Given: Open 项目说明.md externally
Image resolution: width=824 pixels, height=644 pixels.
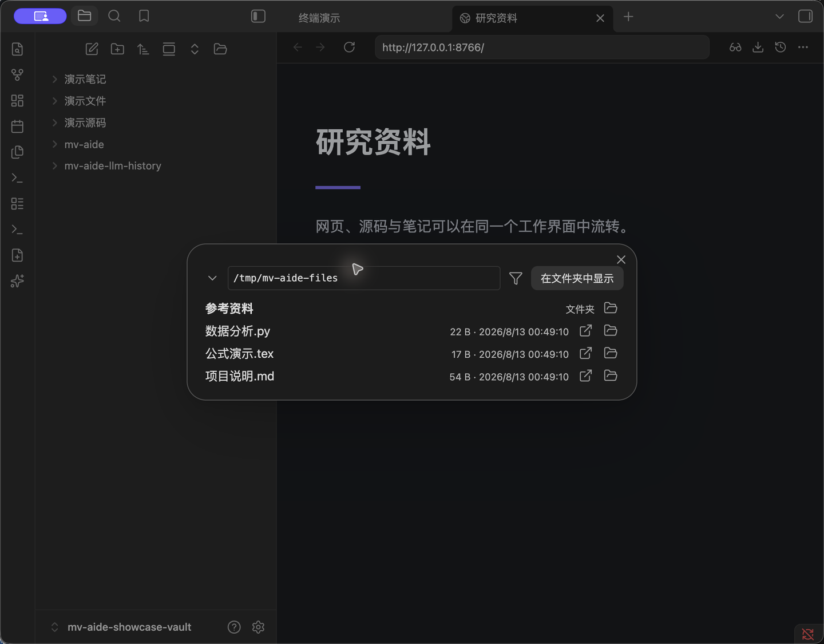Looking at the screenshot, I should tap(585, 376).
